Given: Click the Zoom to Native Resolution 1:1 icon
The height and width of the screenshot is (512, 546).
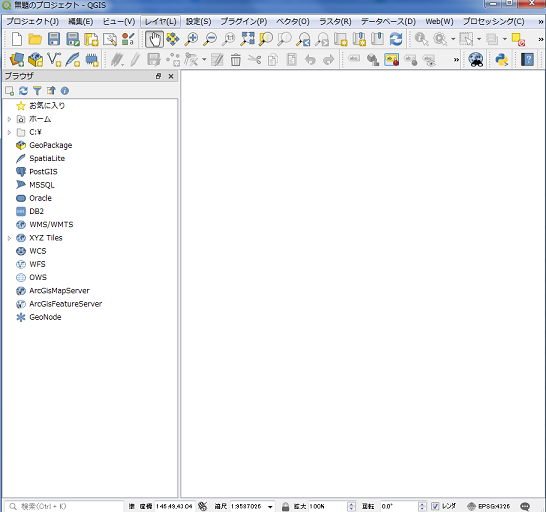Looking at the screenshot, I should (x=229, y=39).
